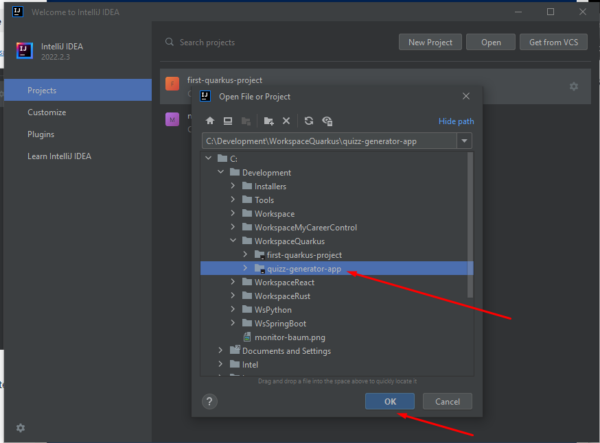The height and width of the screenshot is (443, 600).
Task: Select Projects in the sidebar
Action: point(78,90)
